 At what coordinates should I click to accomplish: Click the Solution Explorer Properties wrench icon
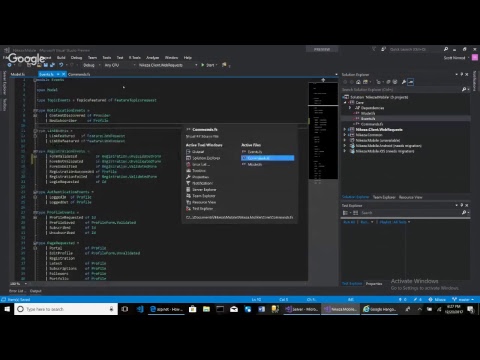(x=404, y=82)
